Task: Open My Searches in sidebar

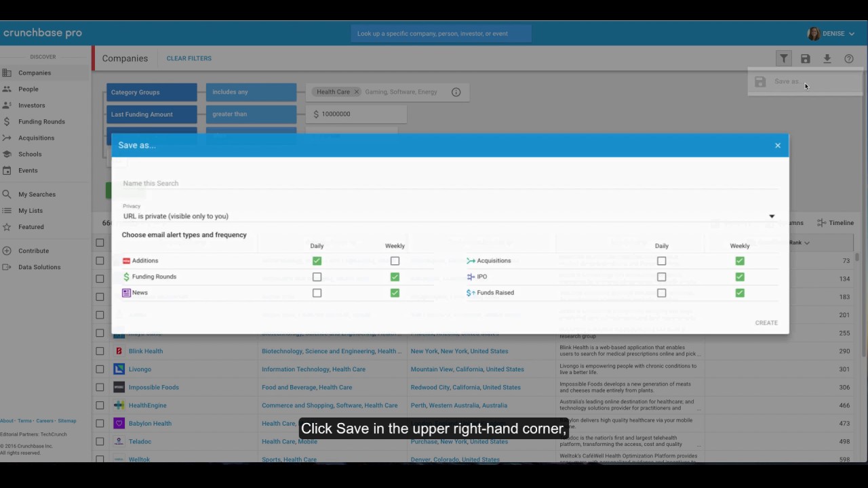Action: [x=37, y=195]
